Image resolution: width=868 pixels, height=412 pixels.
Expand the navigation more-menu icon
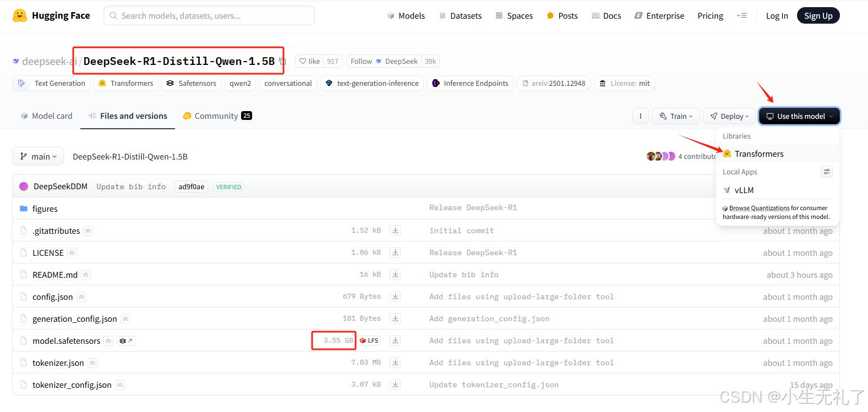[742, 15]
